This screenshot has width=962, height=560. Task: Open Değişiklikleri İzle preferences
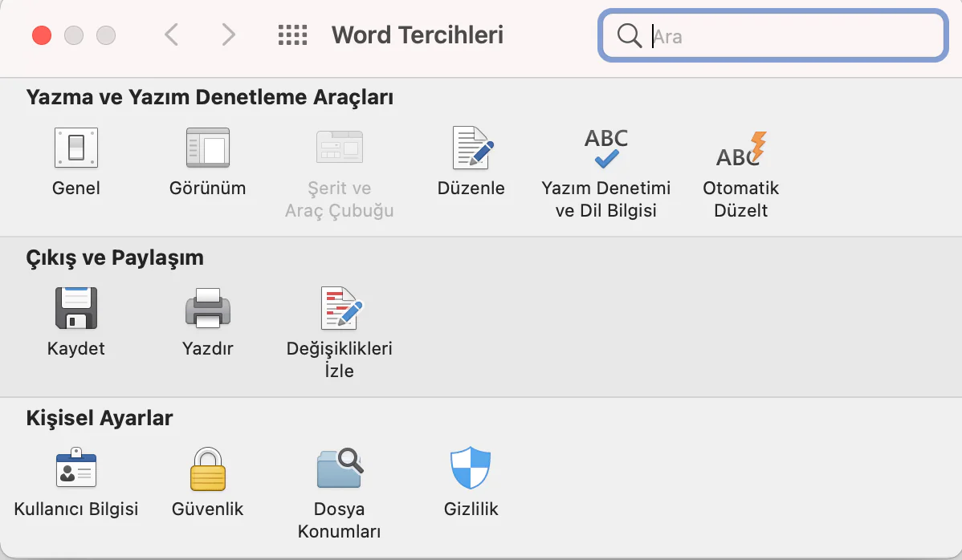tap(340, 309)
